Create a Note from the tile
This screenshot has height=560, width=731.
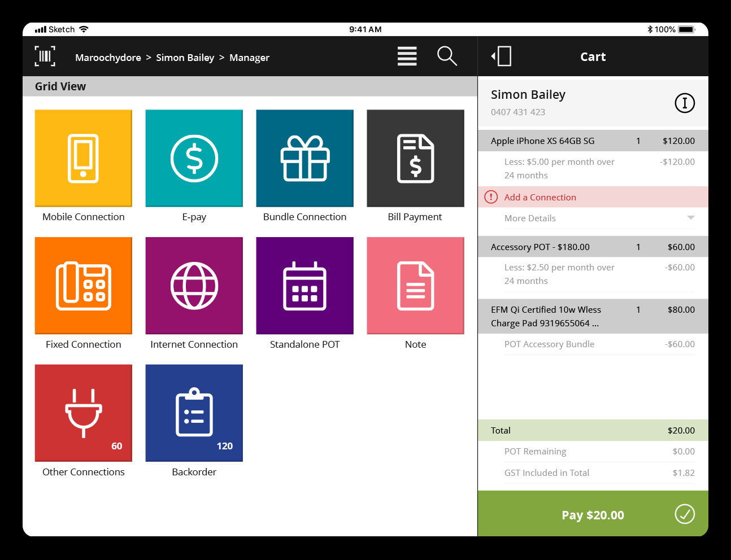click(415, 286)
